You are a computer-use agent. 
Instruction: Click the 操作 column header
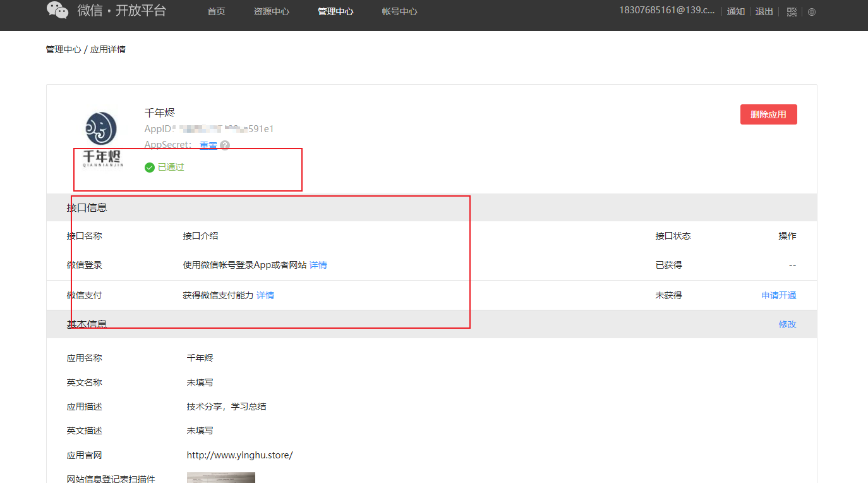click(787, 236)
